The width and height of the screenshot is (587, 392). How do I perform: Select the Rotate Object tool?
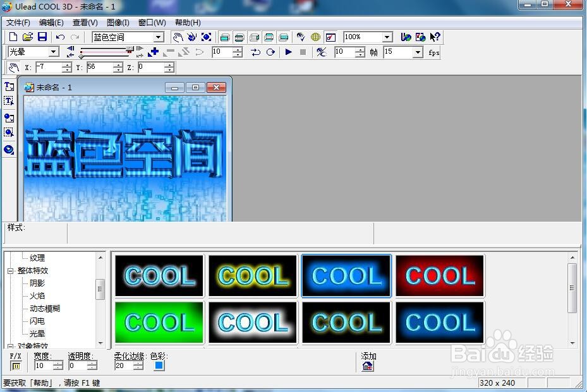(x=192, y=37)
